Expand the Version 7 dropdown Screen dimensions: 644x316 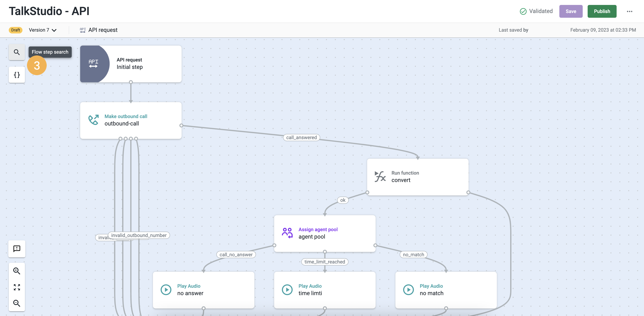point(43,30)
